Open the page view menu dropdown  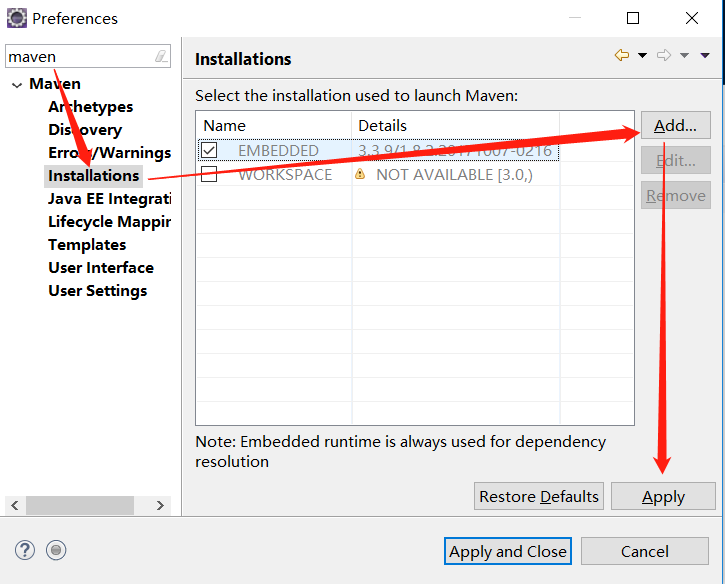click(705, 55)
